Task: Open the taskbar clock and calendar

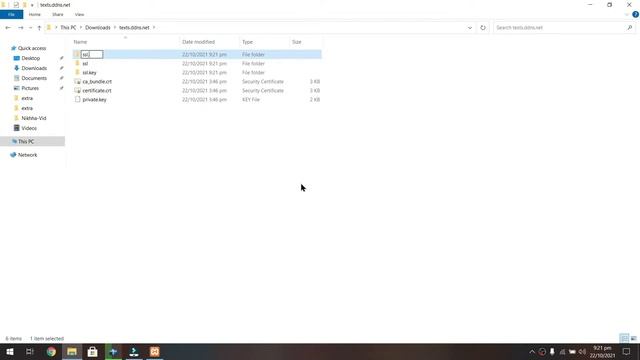Action: tap(602, 352)
